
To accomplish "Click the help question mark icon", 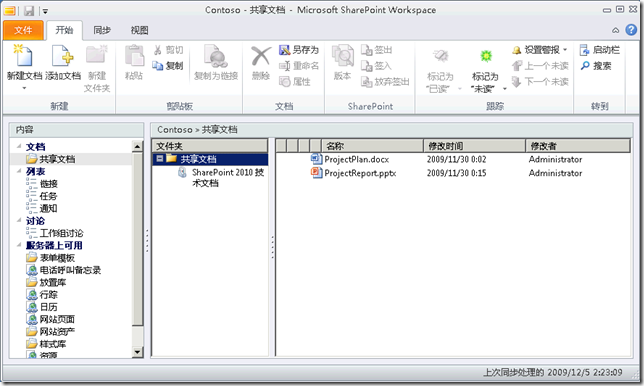I will click(631, 30).
